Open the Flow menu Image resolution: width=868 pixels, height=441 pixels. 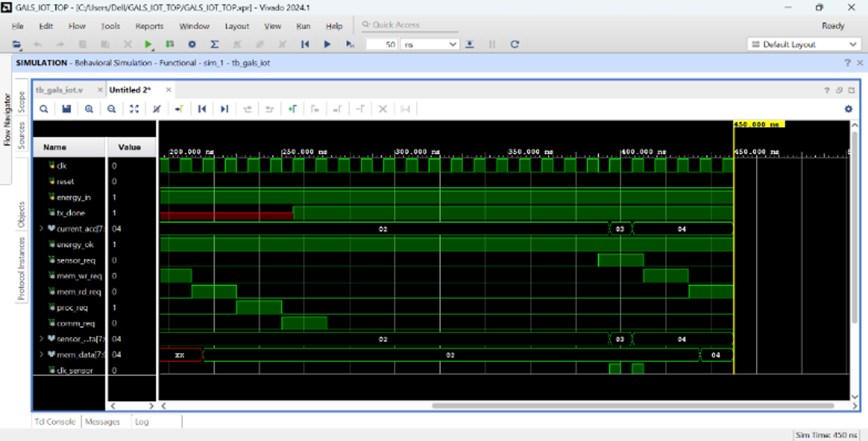pos(77,26)
